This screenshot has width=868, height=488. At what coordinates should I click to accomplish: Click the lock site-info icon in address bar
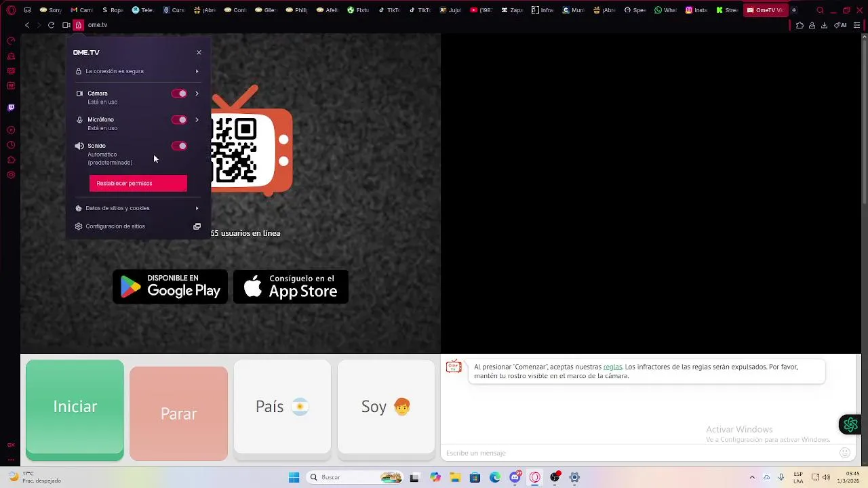(79, 25)
